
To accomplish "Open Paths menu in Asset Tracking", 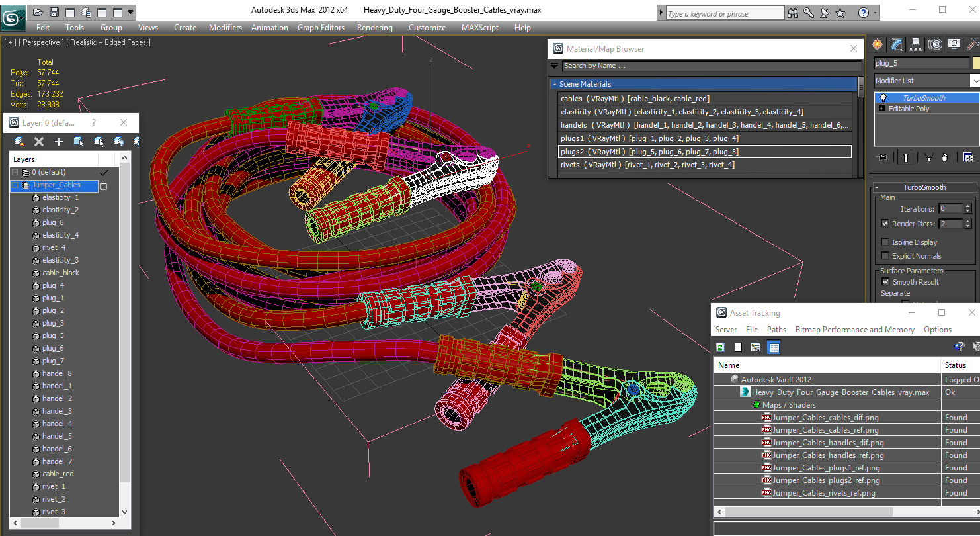I will (x=776, y=330).
